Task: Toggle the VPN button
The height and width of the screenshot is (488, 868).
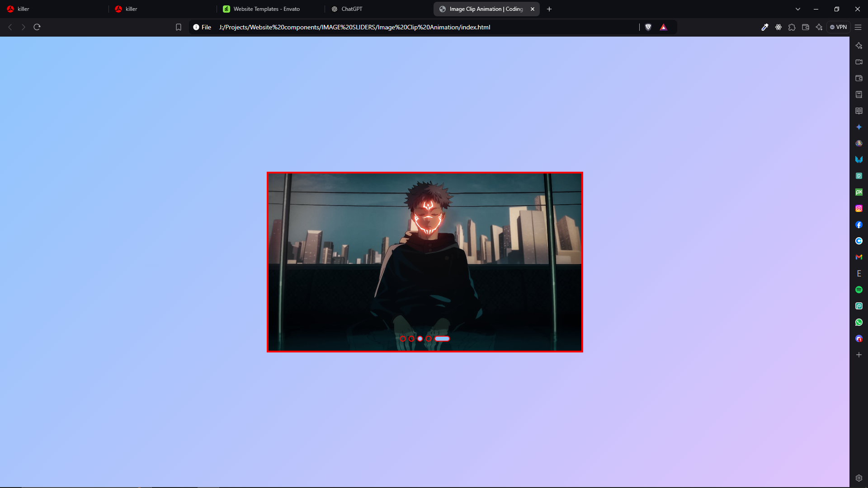Action: 839,27
